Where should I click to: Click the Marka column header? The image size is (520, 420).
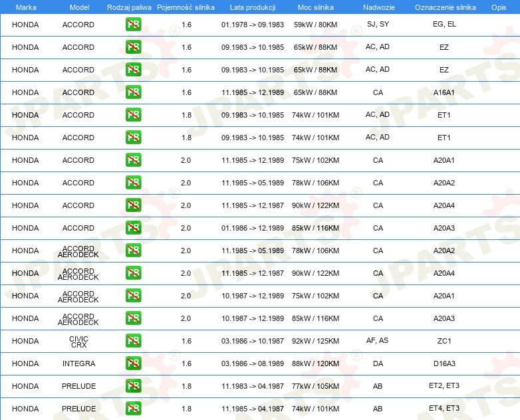tap(26, 7)
